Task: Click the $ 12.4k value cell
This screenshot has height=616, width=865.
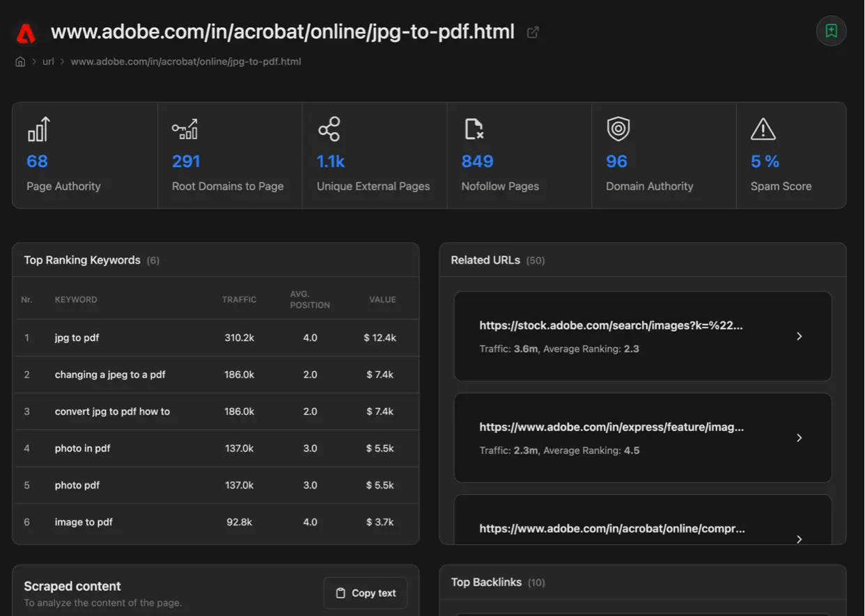Action: point(380,338)
